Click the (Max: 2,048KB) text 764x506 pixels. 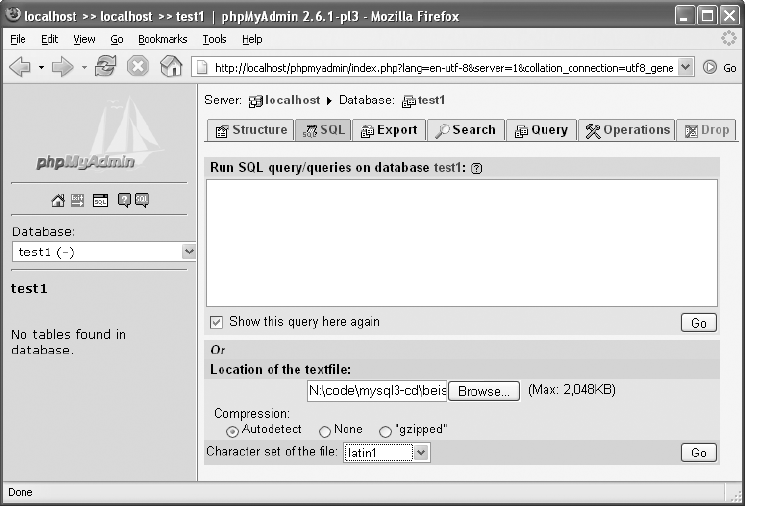pos(572,390)
